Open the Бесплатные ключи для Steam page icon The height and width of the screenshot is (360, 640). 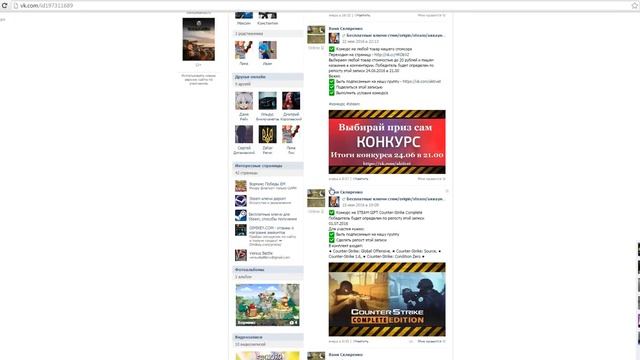(241, 216)
